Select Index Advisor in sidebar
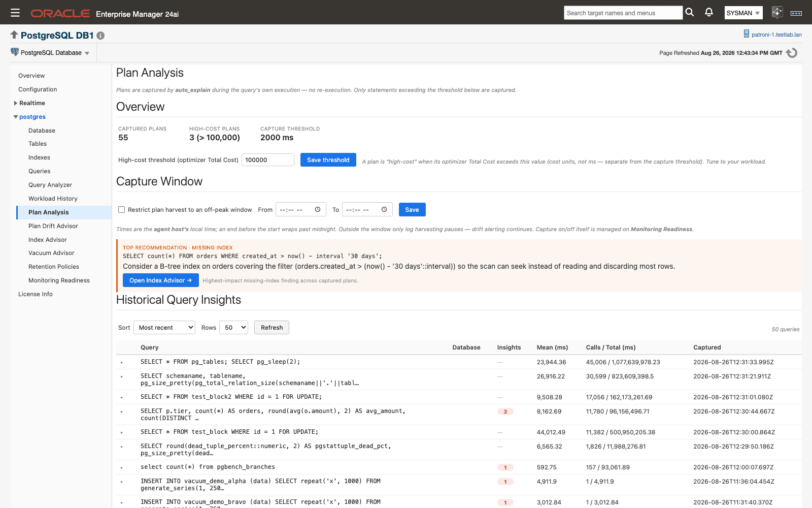Viewport: 812px width, 508px height. 48,240
